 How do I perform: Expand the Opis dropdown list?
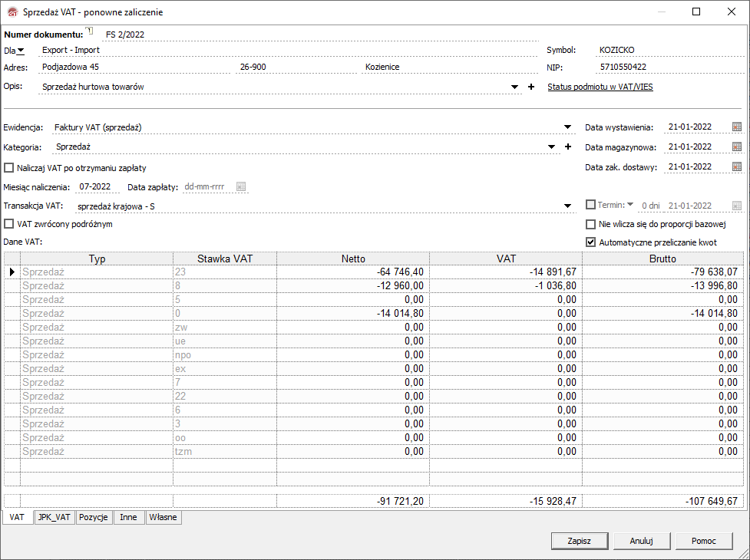pyautogui.click(x=514, y=87)
